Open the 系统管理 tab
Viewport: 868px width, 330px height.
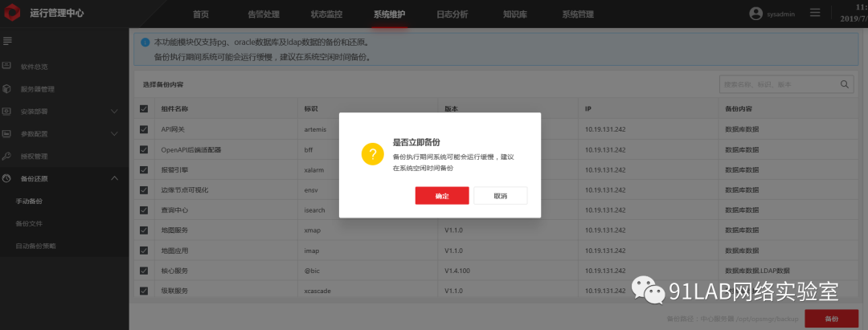click(x=578, y=14)
